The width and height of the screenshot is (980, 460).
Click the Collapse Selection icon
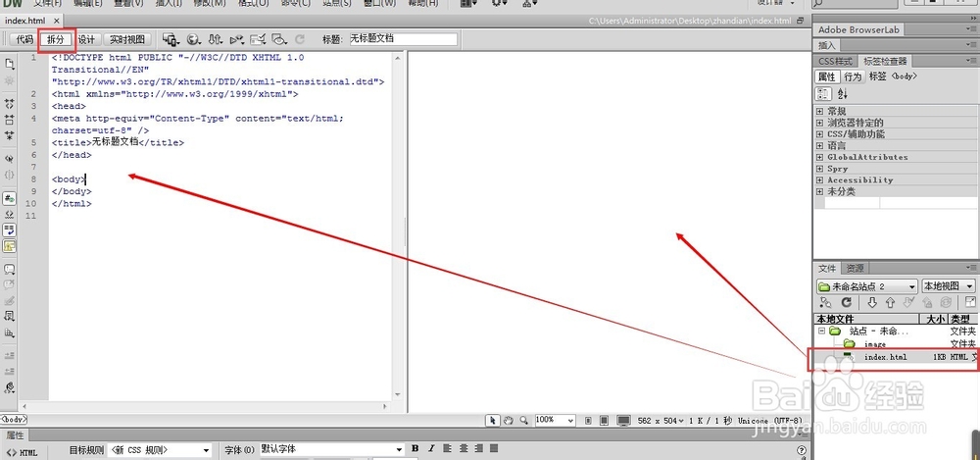(10, 120)
